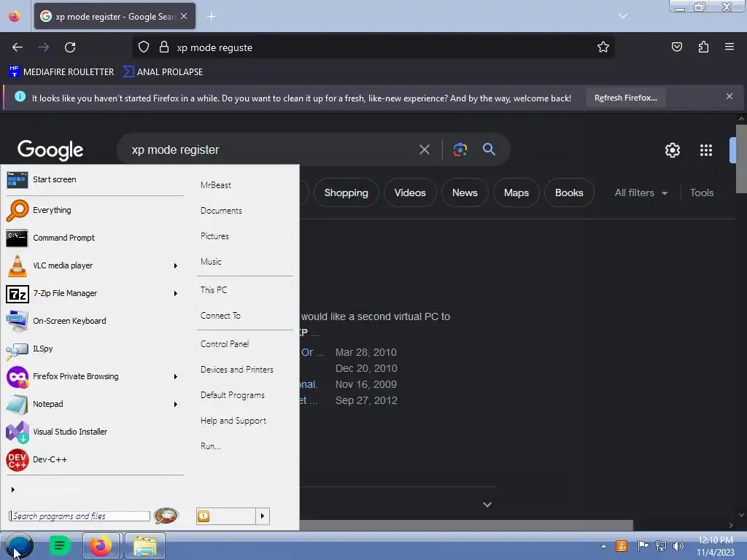Clear the Google search box with X

coord(424,149)
